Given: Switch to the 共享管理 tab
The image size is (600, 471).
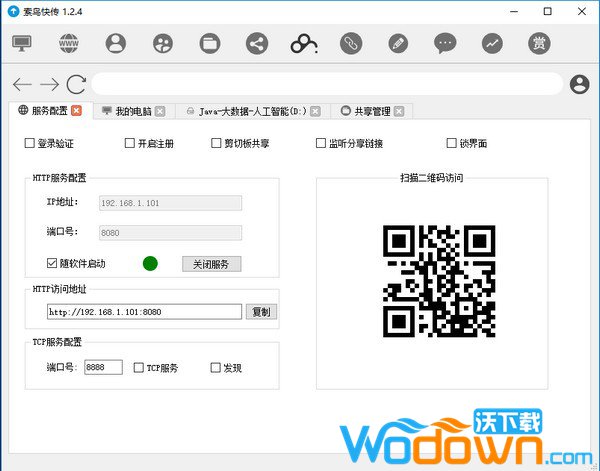Looking at the screenshot, I should coord(366,111).
